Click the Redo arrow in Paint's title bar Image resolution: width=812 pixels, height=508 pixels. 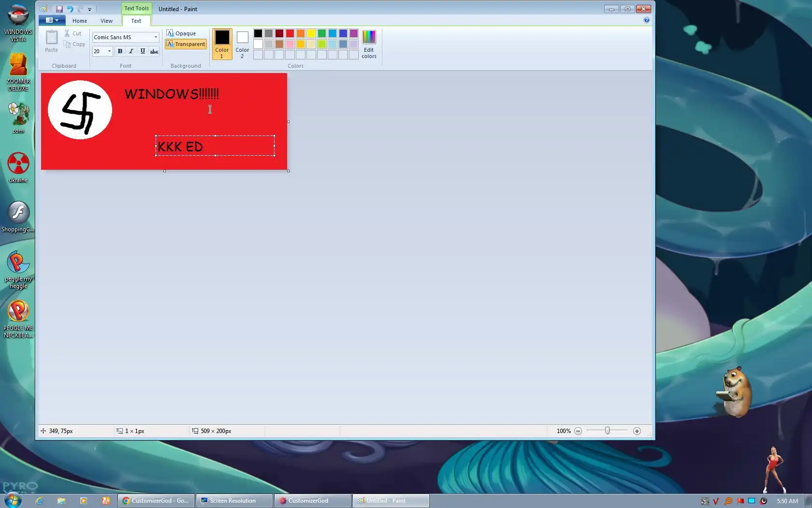click(x=80, y=9)
